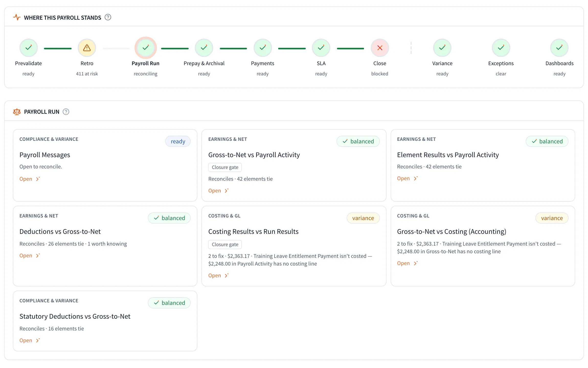588x368 pixels.
Task: Click help icon beside Where This Payroll Stands
Action: pos(108,17)
